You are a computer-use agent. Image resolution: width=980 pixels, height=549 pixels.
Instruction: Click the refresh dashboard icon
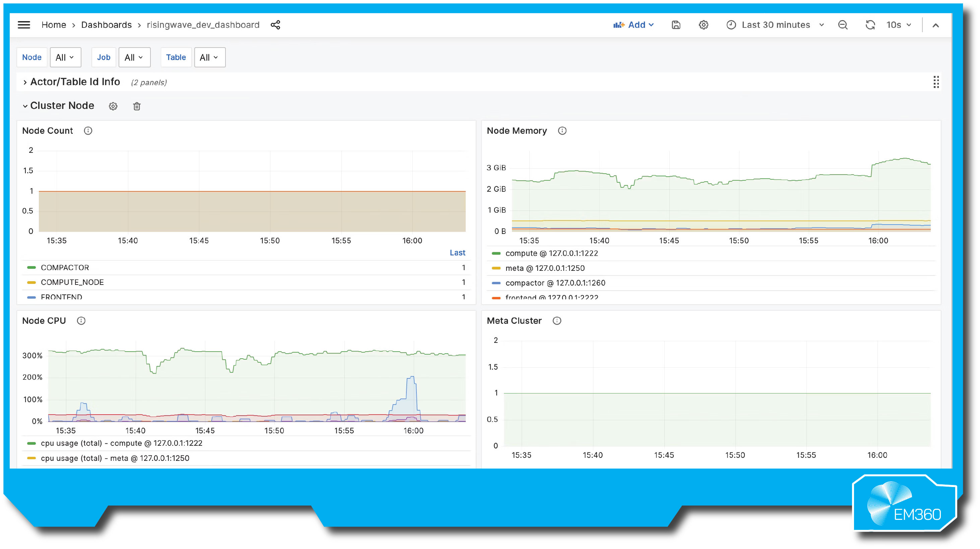[x=870, y=25]
